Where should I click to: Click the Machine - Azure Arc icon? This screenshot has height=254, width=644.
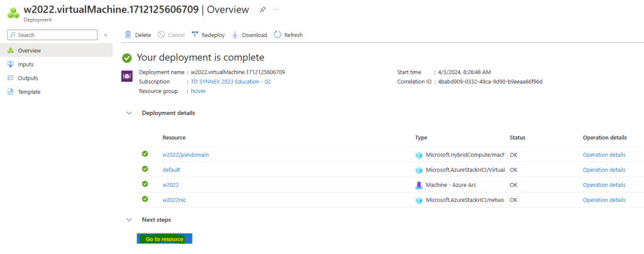[418, 185]
